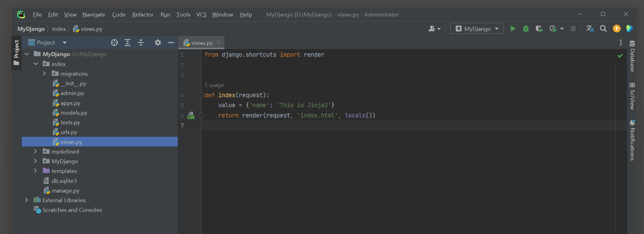Click 'index.html' string in code
644x234 pixels.
[x=317, y=116]
